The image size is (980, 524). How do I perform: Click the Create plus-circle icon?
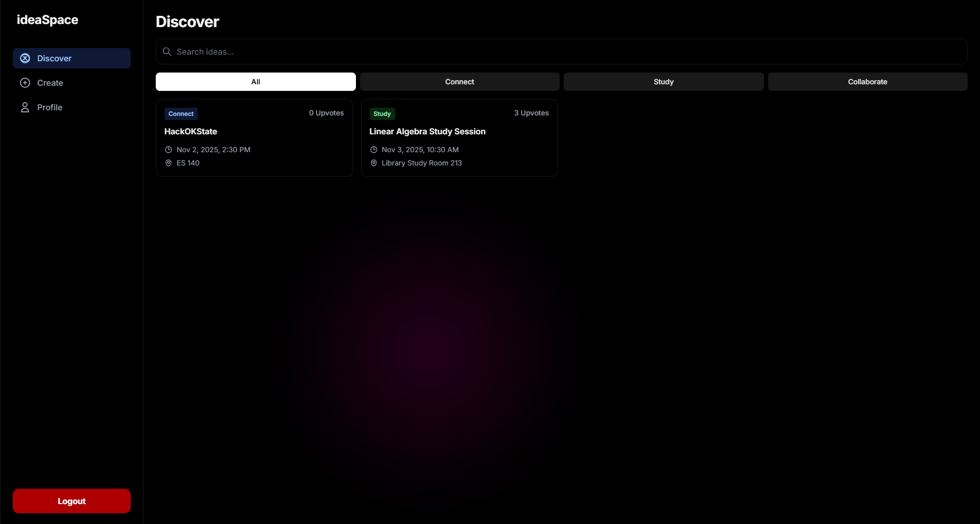25,83
